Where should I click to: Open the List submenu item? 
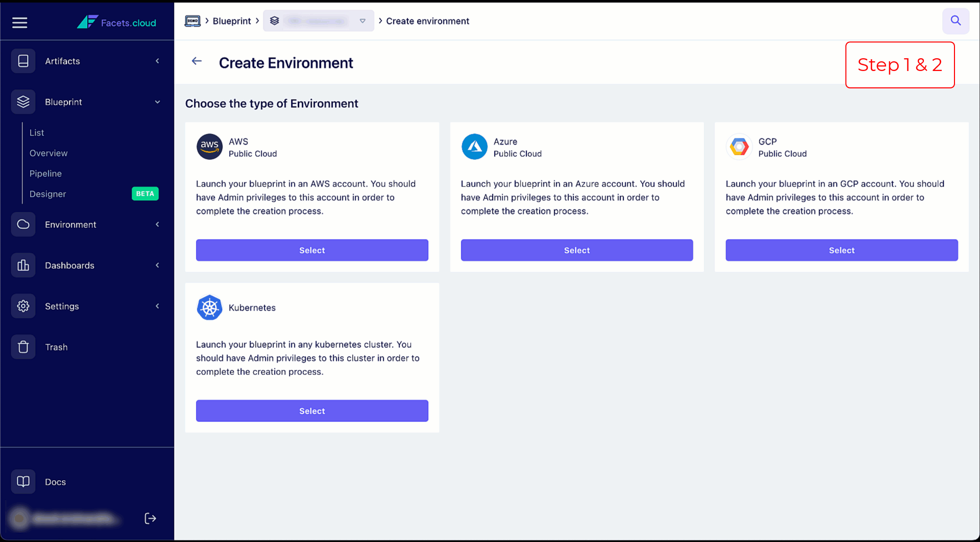point(37,132)
